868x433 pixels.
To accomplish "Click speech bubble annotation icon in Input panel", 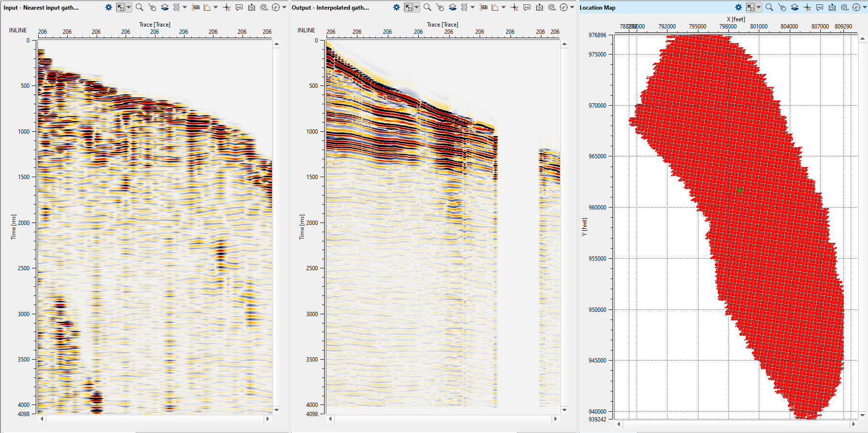I will (239, 7).
